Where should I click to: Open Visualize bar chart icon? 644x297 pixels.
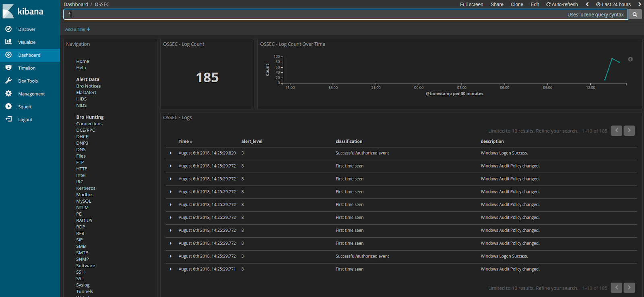[8, 42]
